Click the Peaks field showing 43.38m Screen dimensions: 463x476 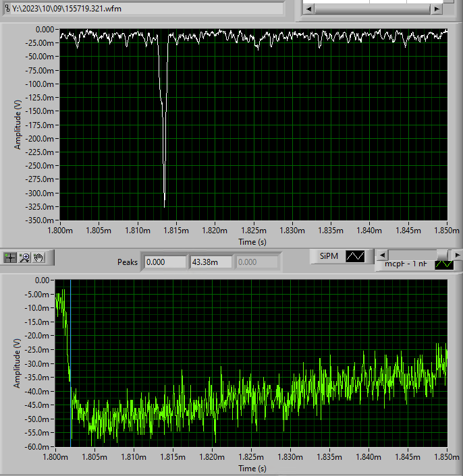211,262
